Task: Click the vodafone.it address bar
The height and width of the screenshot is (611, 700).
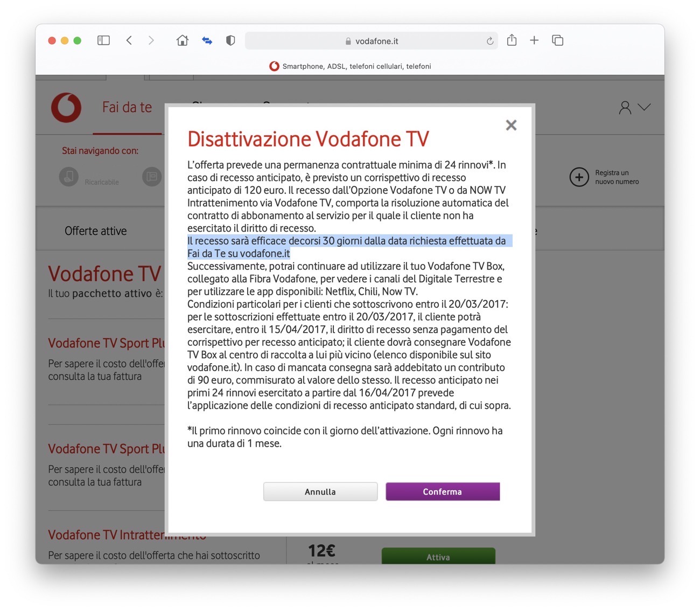Action: coord(372,41)
